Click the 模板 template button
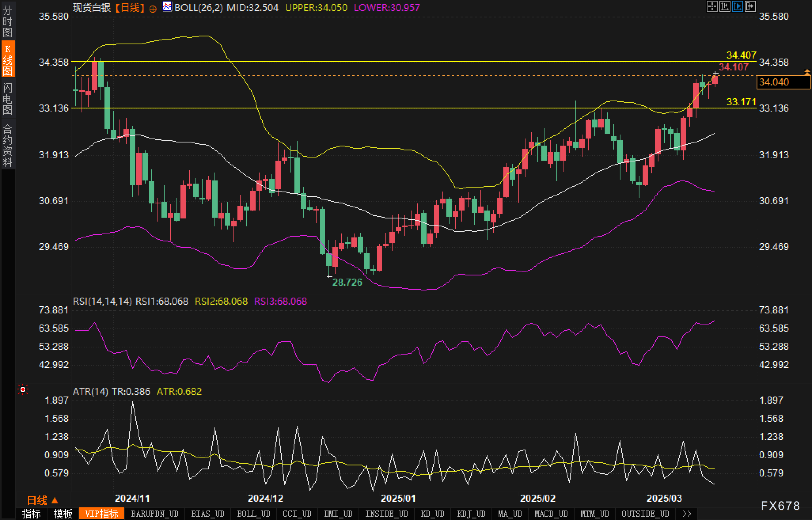Viewport: 812px width, 520px height. [63, 514]
